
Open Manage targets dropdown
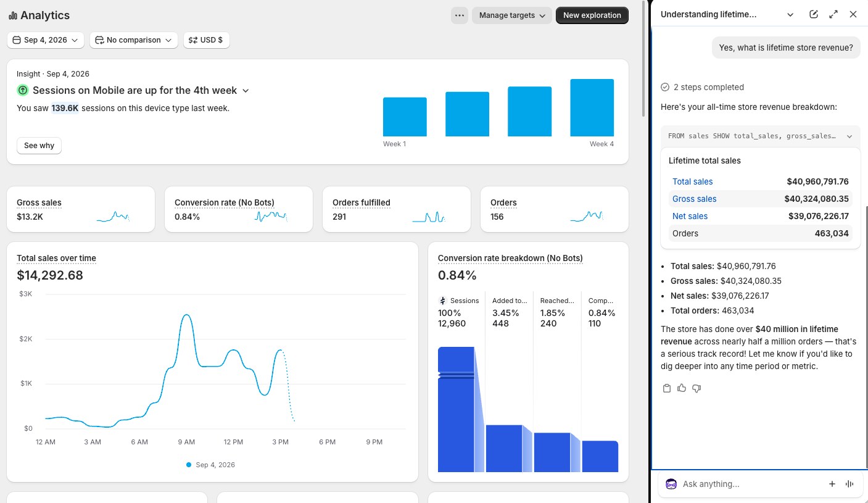[512, 15]
